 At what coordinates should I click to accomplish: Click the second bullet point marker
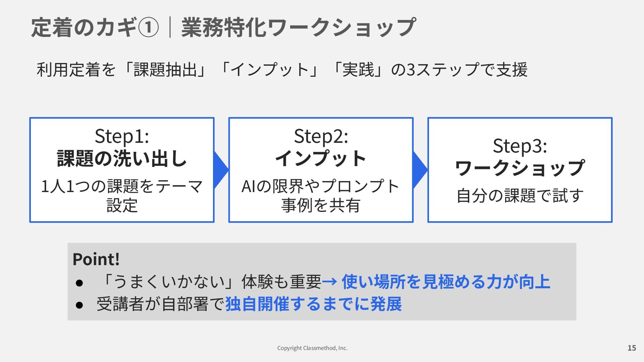pyautogui.click(x=79, y=305)
